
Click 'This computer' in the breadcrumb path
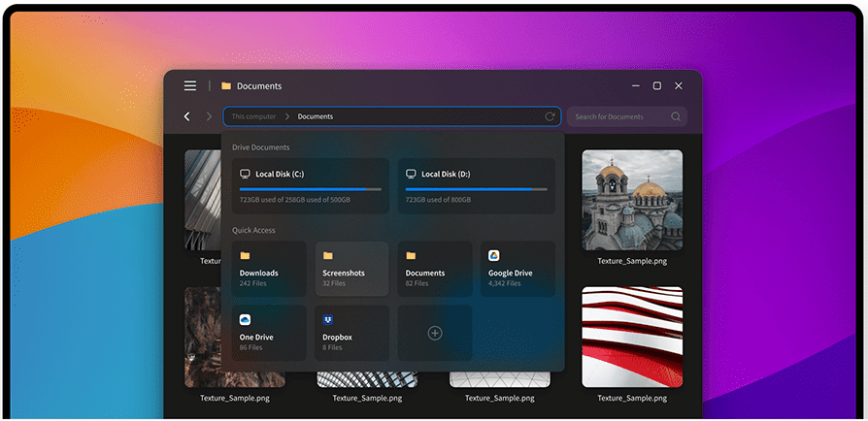click(253, 116)
